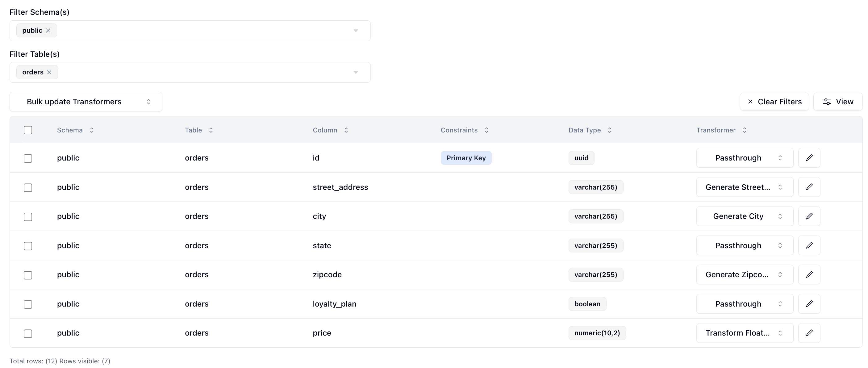Open the Generate City transformer dropdown

[x=745, y=216]
